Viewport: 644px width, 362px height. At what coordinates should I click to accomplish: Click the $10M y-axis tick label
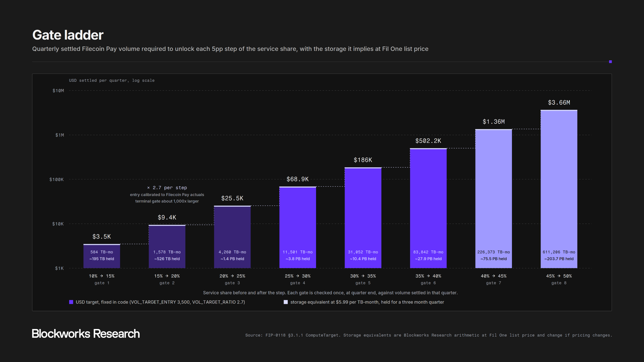58,91
